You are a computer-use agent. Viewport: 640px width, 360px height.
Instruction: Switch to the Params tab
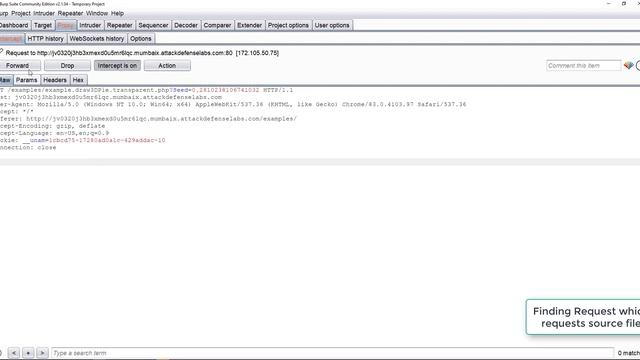click(27, 80)
